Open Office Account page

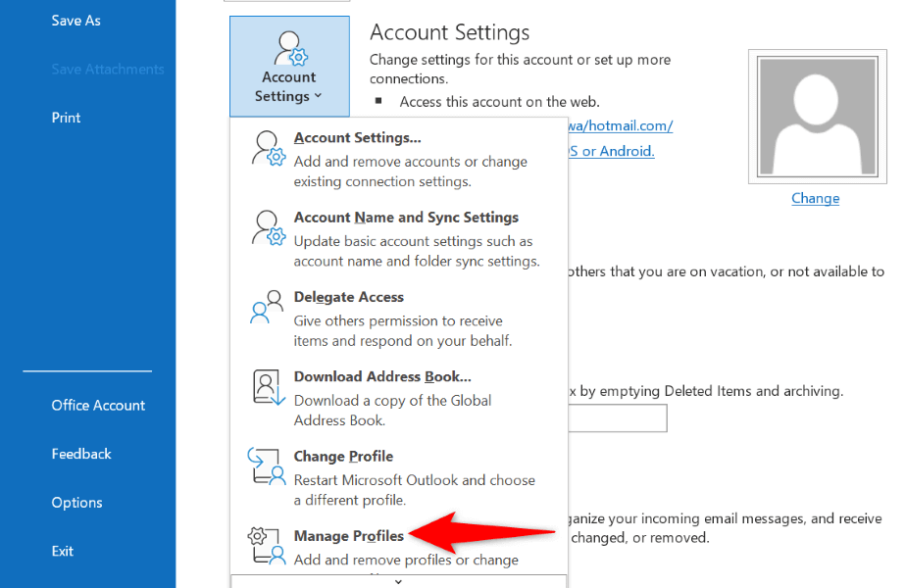click(x=98, y=406)
